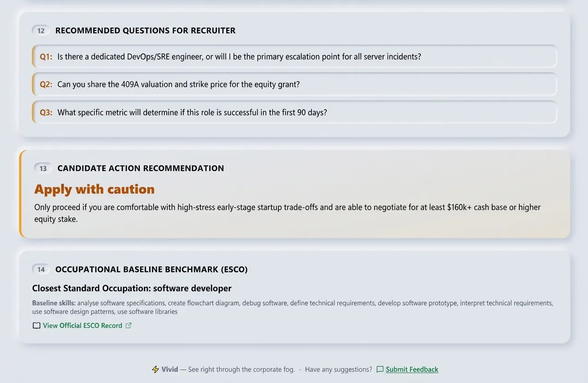Click the section 13 number badge
588x383 pixels.
(43, 168)
